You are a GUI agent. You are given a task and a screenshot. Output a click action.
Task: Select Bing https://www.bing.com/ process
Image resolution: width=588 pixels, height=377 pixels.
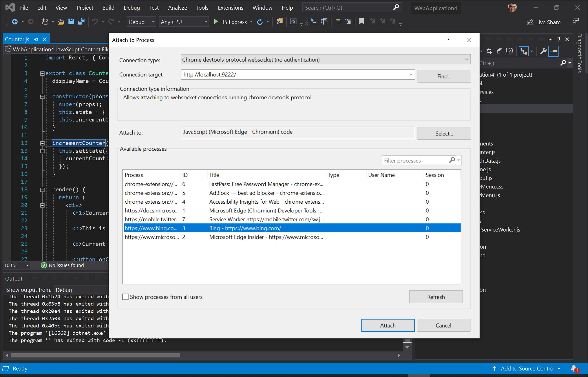pyautogui.click(x=291, y=228)
